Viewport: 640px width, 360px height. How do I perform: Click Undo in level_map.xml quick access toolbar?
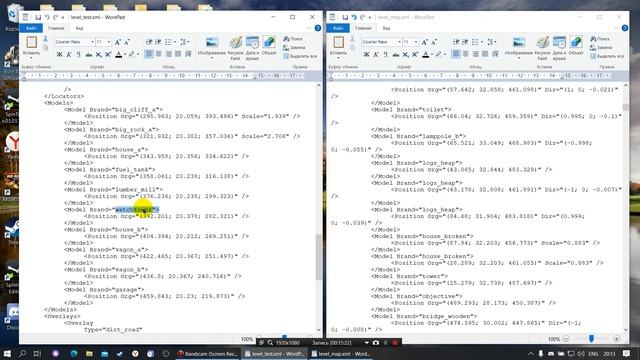[x=354, y=17]
